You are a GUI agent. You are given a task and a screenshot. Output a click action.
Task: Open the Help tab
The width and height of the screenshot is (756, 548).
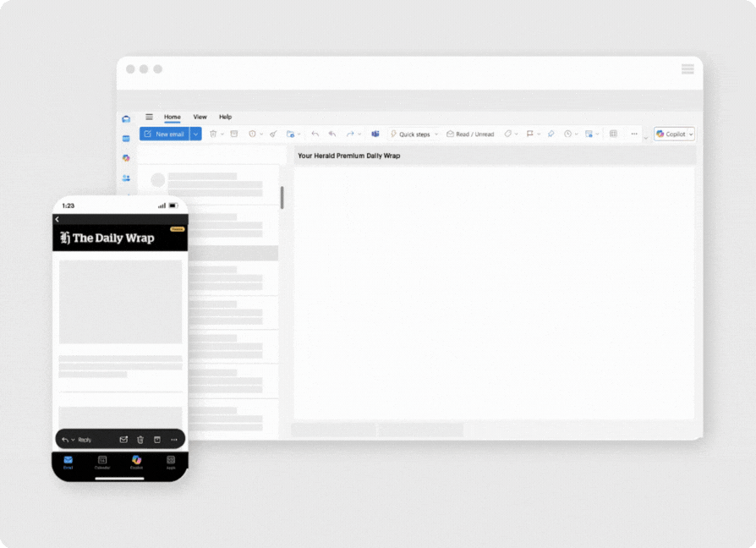coord(225,117)
